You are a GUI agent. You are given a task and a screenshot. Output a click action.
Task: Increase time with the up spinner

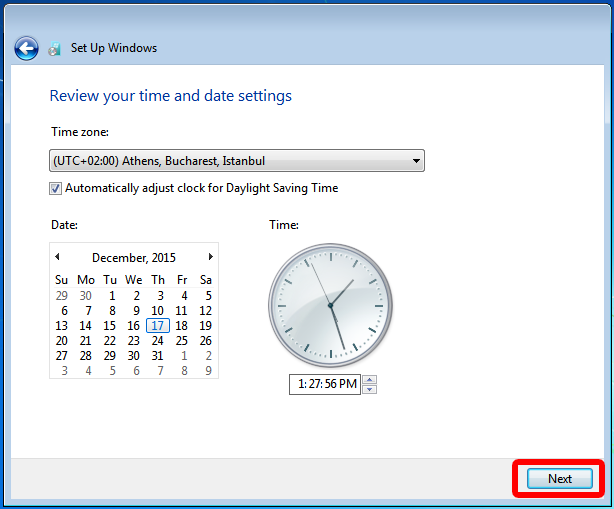point(370,379)
